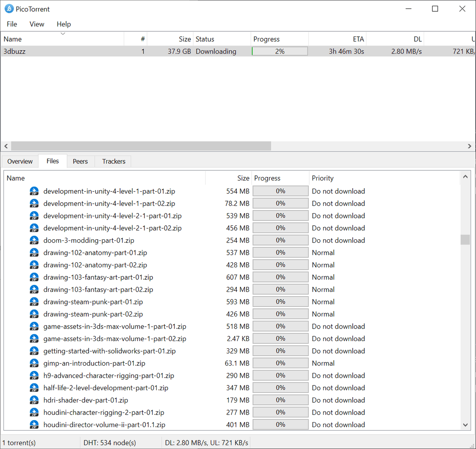Click the files list vertical scrollbar thumb

click(465, 239)
